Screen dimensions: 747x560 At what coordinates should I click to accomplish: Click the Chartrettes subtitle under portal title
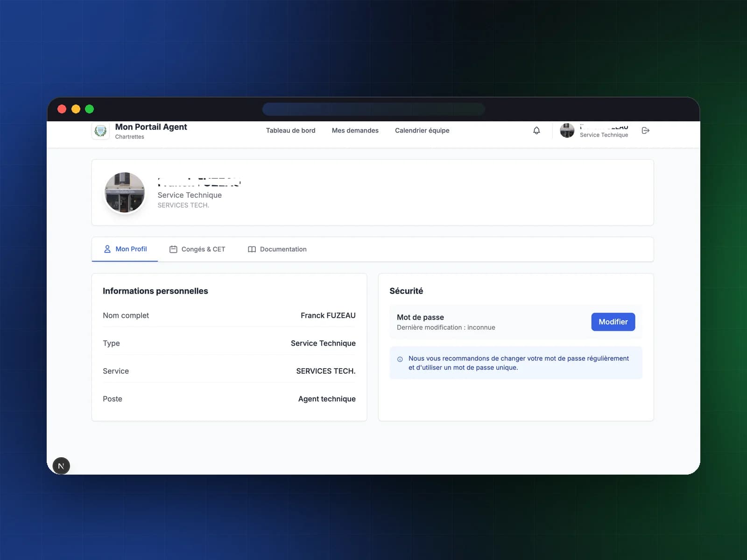[129, 137]
